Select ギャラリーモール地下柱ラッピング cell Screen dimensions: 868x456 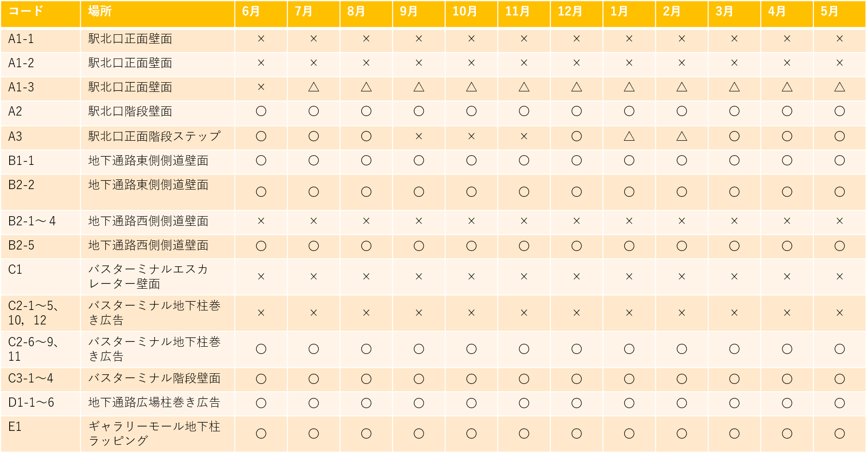point(158,434)
